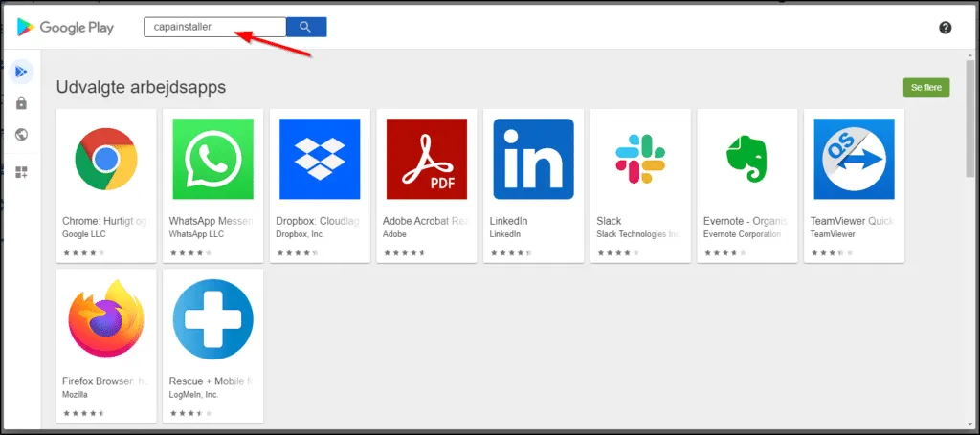
Task: Click the Slack app title text
Action: pyautogui.click(x=609, y=222)
